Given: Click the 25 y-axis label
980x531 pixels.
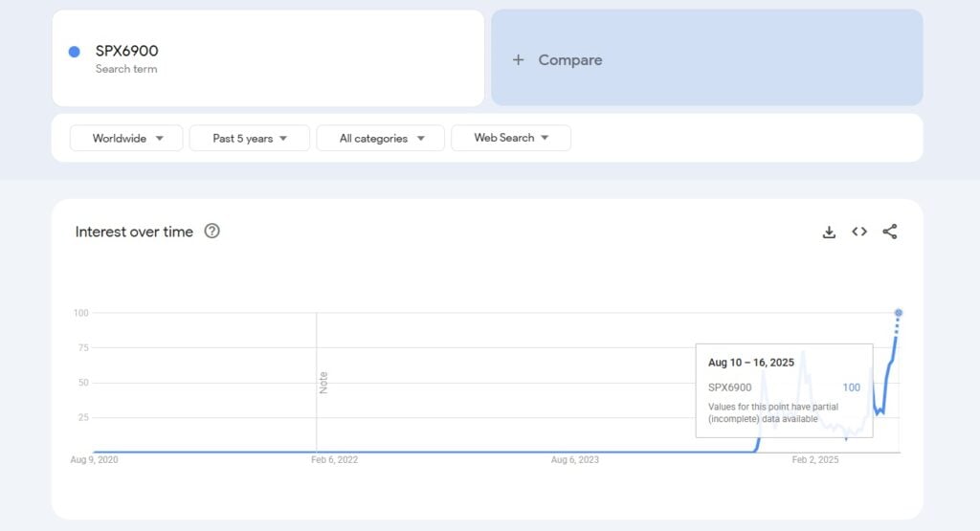Looking at the screenshot, I should (x=83, y=417).
